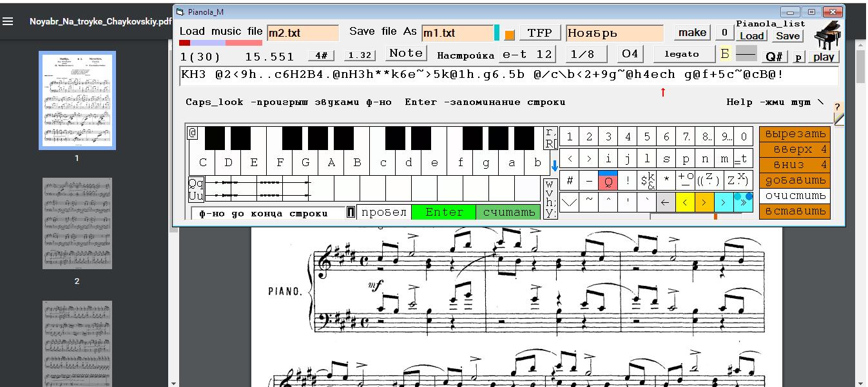868x387 pixels.
Task: Click the music notation text line field
Action: coord(510,75)
